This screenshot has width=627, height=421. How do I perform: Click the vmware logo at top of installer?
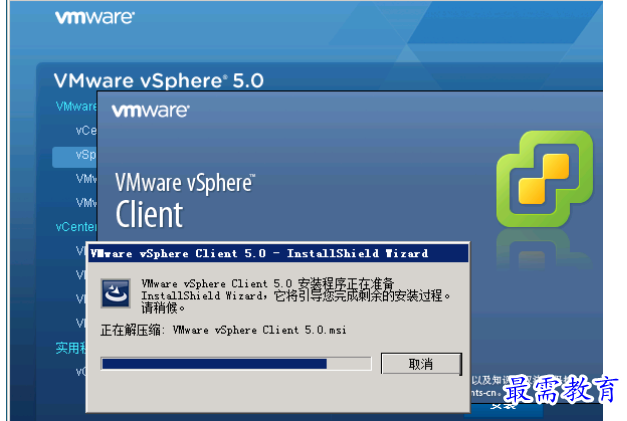(x=95, y=17)
